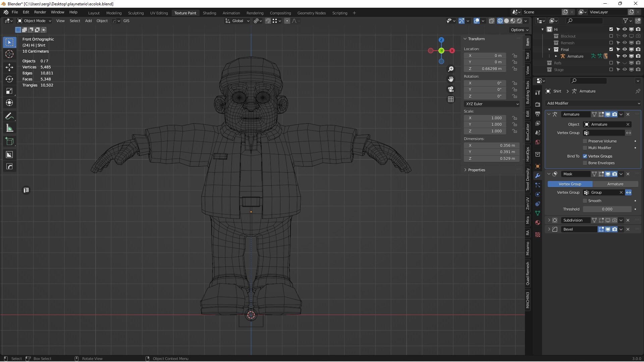Toggle camera view gizmo button
The width and height of the screenshot is (644, 362).
click(x=451, y=89)
